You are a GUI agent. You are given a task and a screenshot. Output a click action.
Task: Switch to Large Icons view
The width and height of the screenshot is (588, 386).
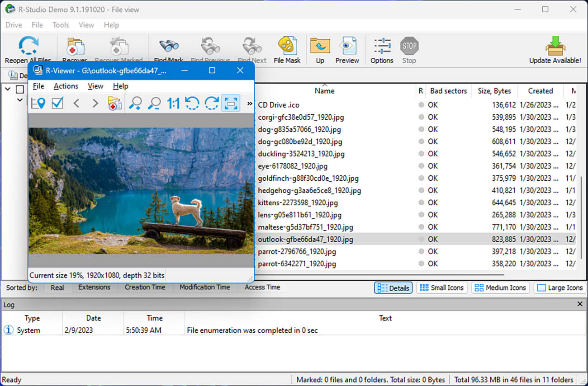click(560, 288)
